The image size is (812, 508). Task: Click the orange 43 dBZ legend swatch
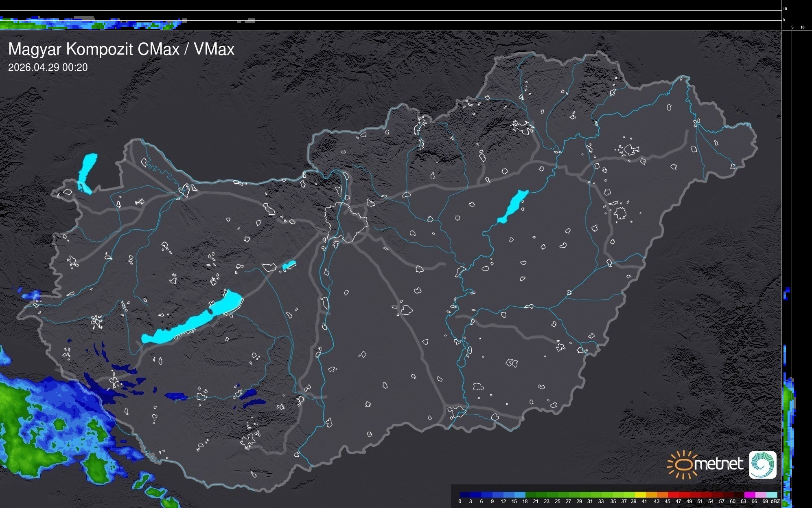662,495
